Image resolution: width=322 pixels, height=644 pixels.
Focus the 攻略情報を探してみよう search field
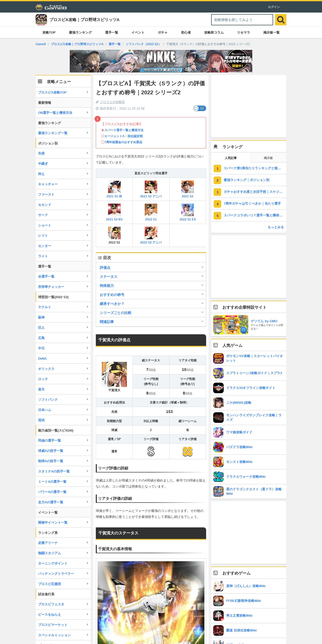(x=242, y=20)
